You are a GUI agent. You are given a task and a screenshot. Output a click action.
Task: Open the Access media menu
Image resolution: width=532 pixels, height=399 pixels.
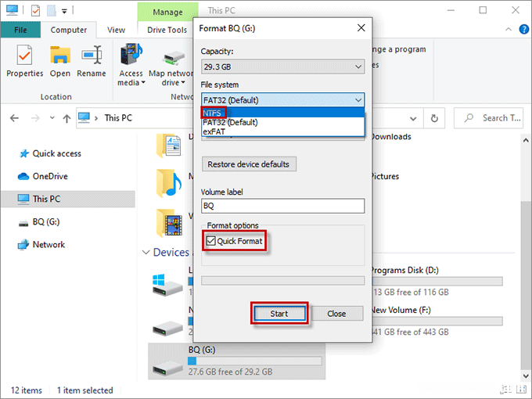pos(131,64)
